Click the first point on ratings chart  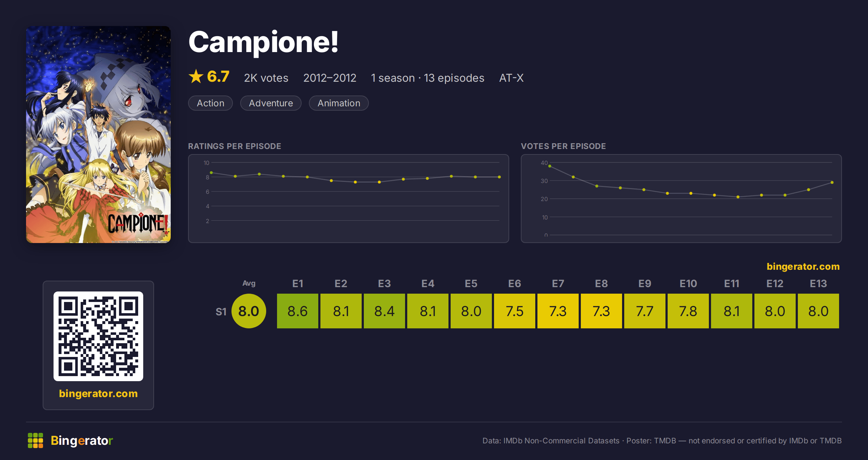(x=212, y=173)
